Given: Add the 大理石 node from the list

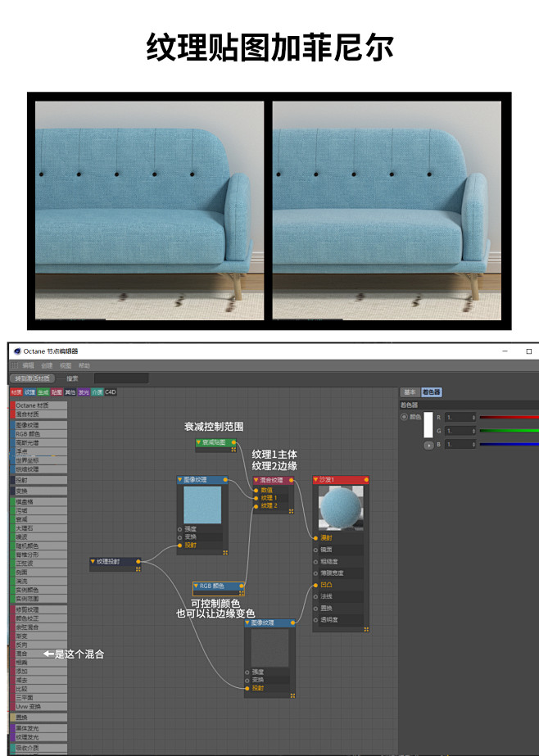Looking at the screenshot, I should tap(38, 528).
